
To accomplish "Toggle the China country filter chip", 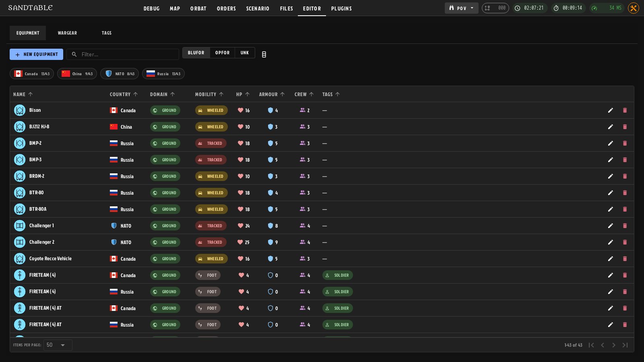I will pos(77,74).
